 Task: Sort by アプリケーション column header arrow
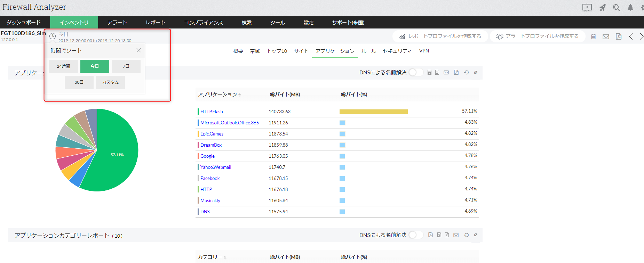(240, 95)
